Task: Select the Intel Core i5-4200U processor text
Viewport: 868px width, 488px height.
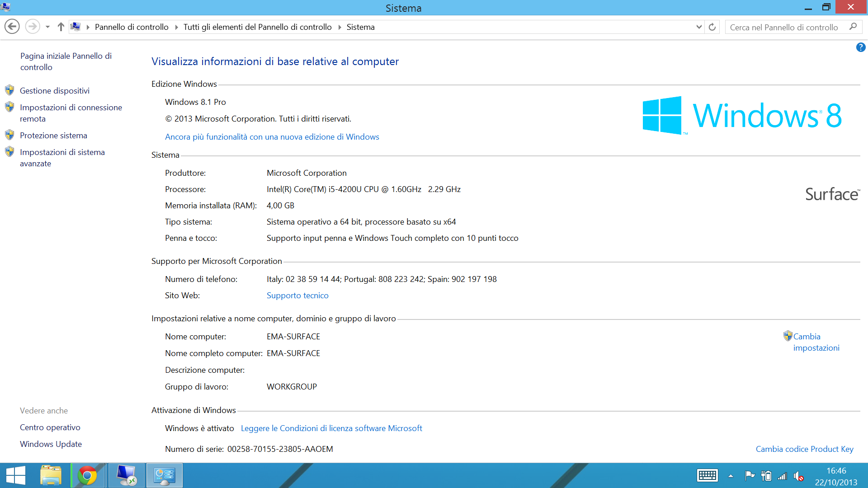Action: (x=363, y=189)
